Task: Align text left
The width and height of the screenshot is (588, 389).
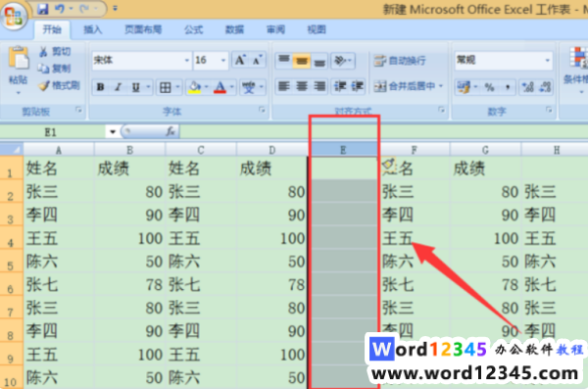Action: tap(284, 86)
